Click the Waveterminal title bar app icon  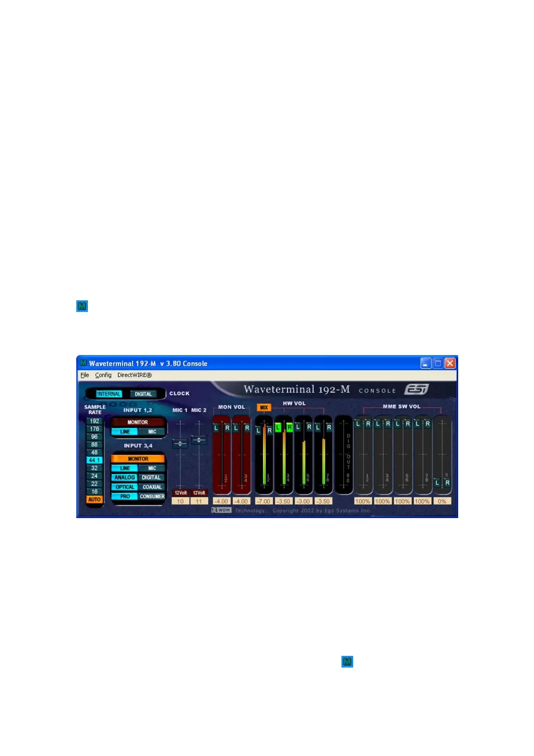pos(83,363)
